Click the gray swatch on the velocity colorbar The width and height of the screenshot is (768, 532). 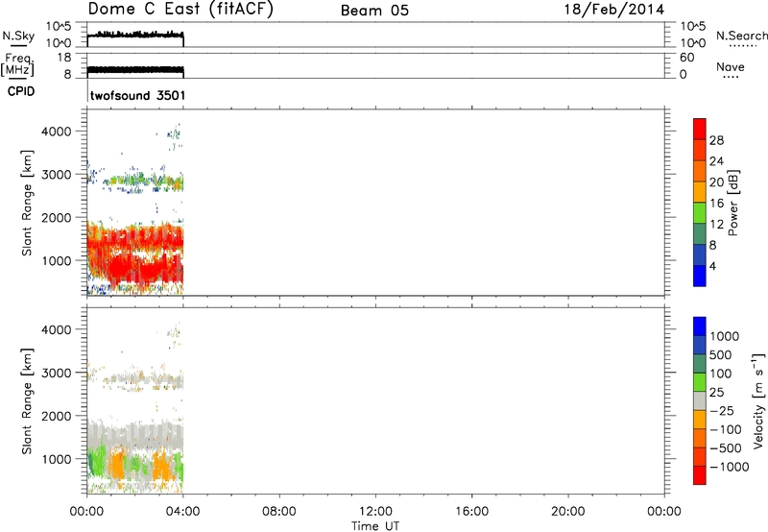point(700,400)
